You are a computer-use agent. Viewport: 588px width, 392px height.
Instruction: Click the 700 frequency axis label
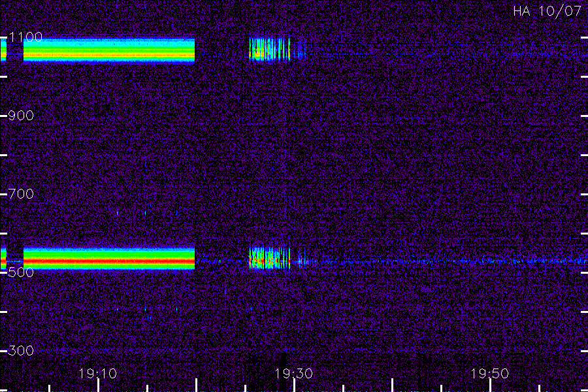[x=21, y=193]
